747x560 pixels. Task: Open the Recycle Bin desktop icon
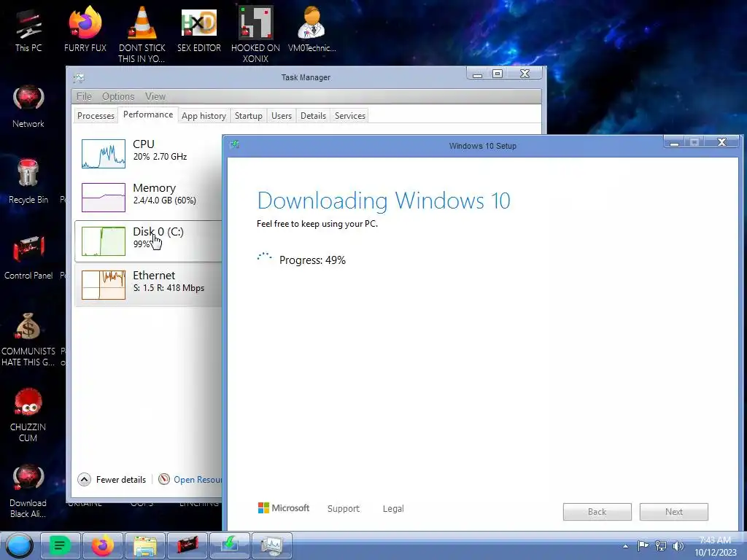coord(28,182)
